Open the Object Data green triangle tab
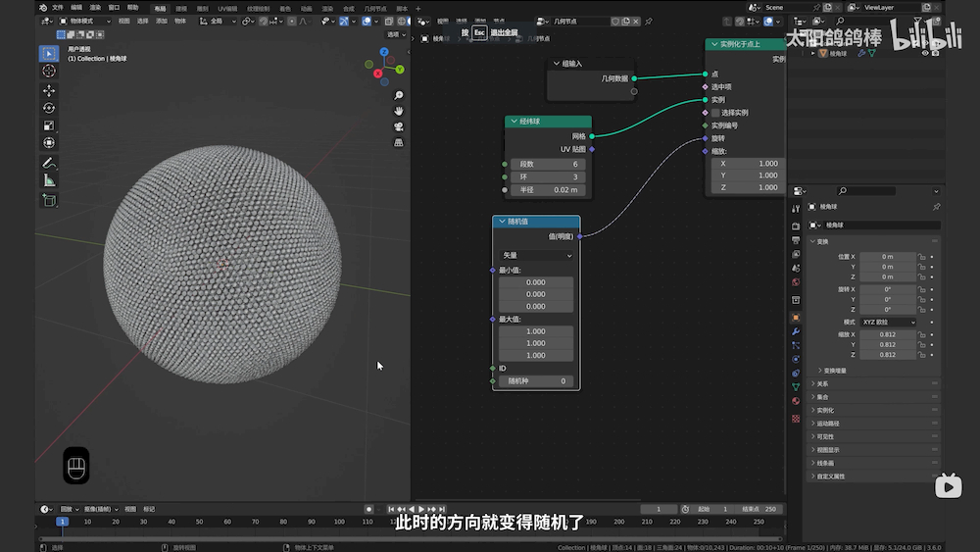Screen dimensions: 980x552 [796, 387]
